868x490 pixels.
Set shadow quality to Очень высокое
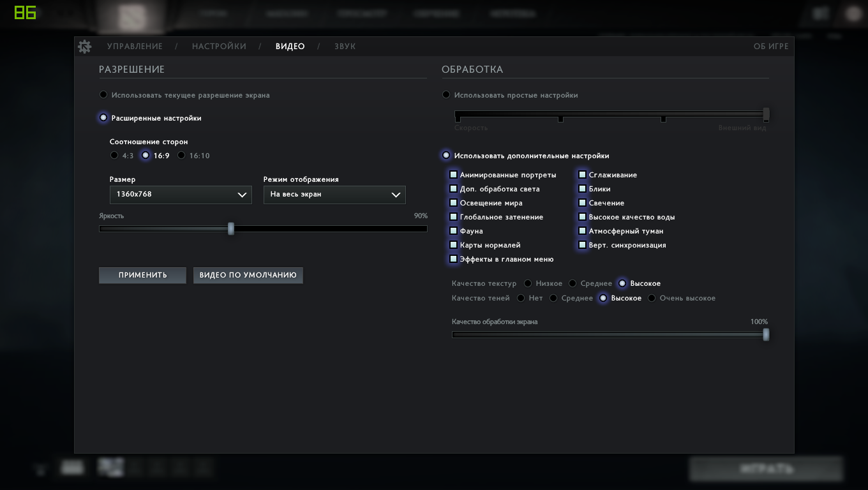click(652, 298)
